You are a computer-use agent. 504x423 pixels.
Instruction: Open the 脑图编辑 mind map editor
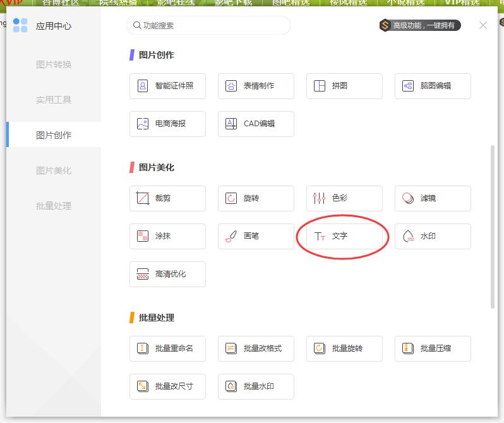tap(433, 86)
